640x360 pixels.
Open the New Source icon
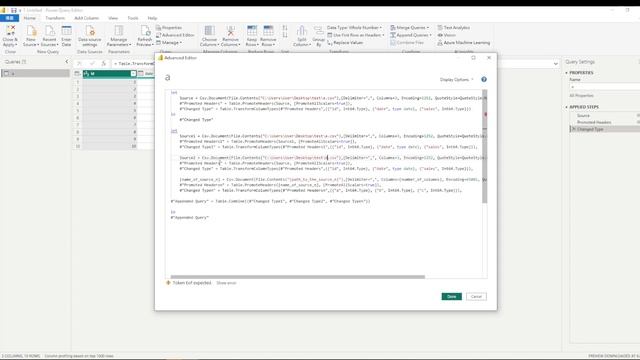point(31,36)
